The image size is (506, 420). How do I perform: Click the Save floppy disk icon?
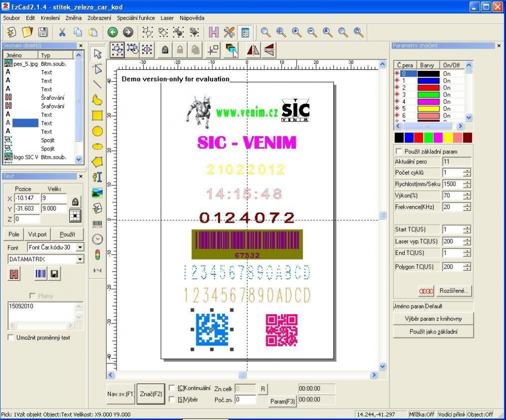pos(43,32)
